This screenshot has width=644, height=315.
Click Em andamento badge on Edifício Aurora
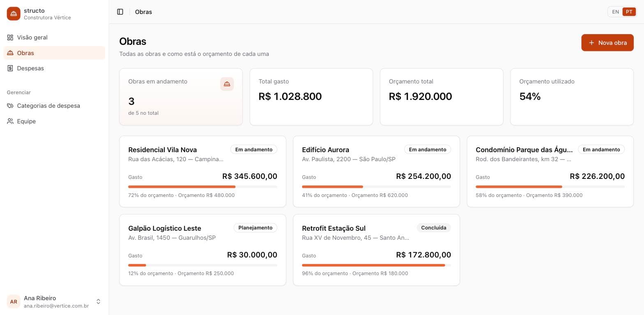click(428, 150)
